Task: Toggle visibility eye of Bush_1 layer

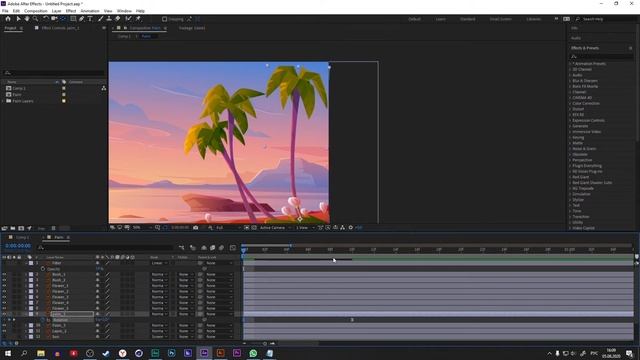Action: tap(4, 275)
